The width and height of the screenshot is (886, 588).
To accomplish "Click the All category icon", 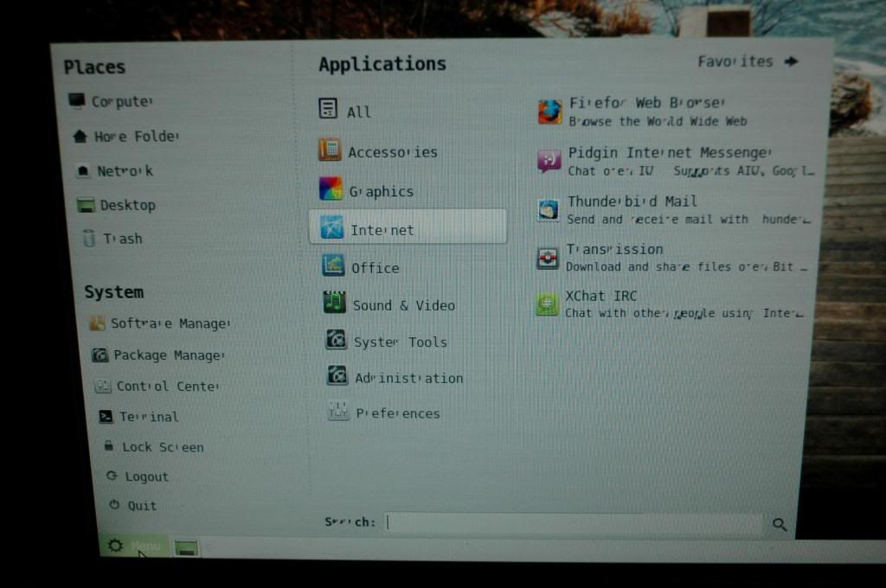I will (x=328, y=108).
